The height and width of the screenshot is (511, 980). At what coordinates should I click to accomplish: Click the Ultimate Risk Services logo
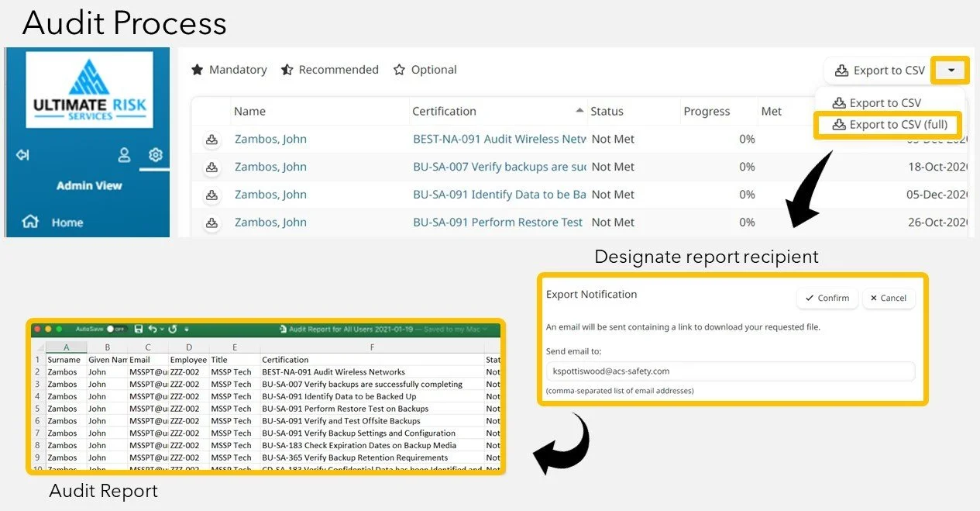[90, 90]
